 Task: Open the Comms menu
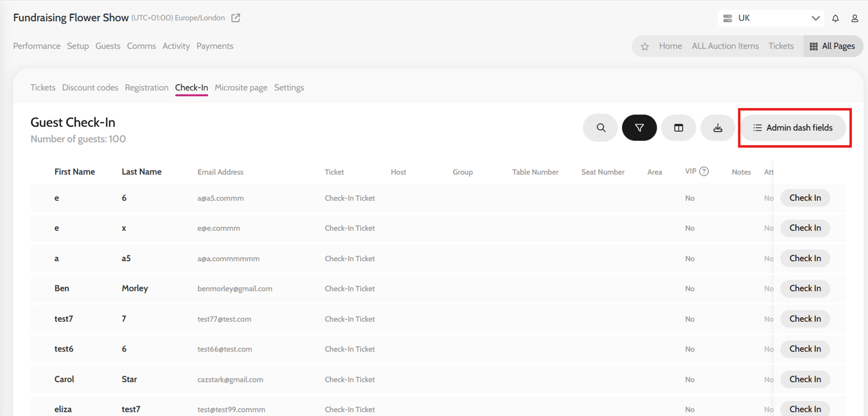(141, 46)
